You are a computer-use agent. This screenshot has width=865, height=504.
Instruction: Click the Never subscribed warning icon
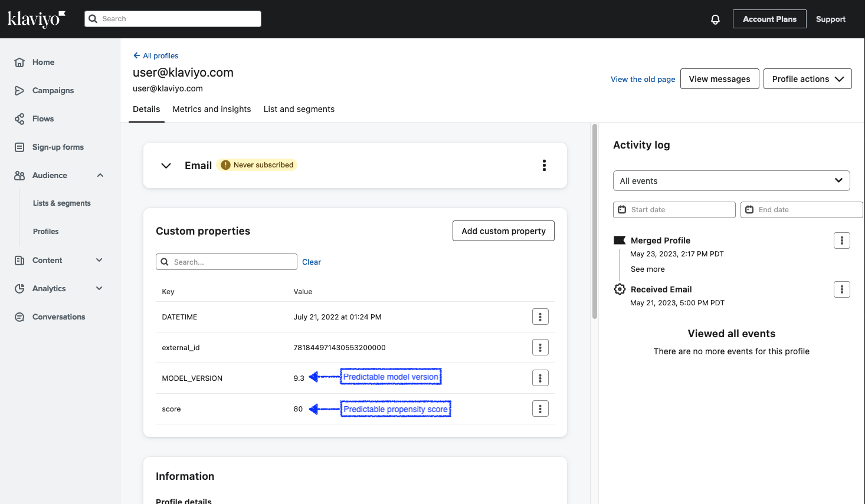(225, 165)
